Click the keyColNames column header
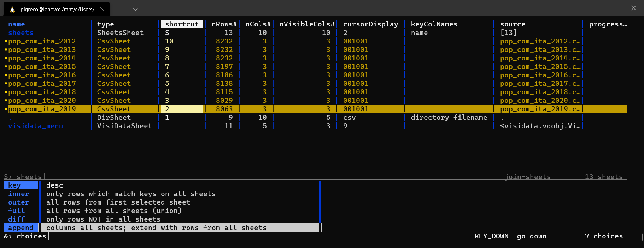644x248 pixels. (434, 24)
